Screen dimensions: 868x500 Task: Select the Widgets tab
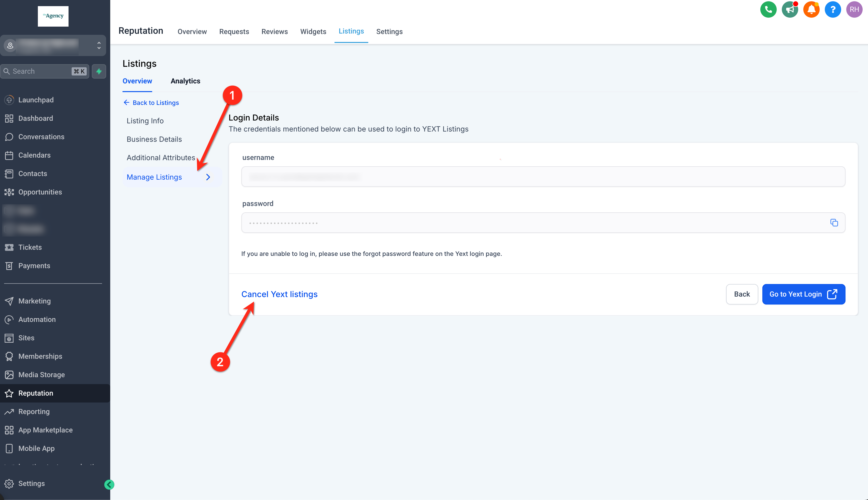313,31
